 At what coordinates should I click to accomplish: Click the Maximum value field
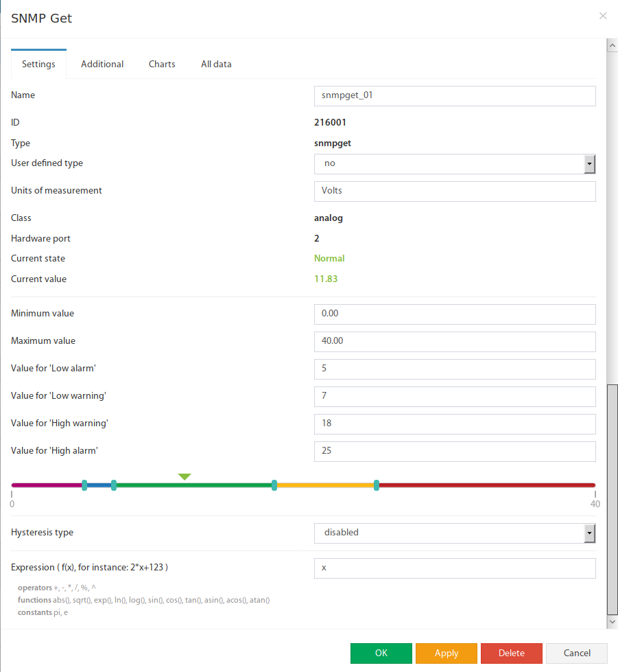[455, 342]
